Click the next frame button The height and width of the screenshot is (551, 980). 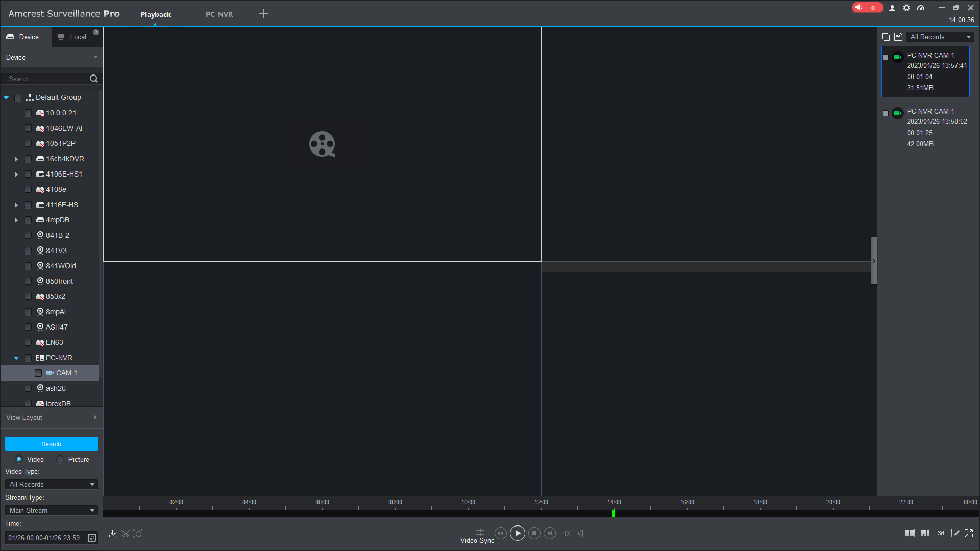click(x=550, y=533)
